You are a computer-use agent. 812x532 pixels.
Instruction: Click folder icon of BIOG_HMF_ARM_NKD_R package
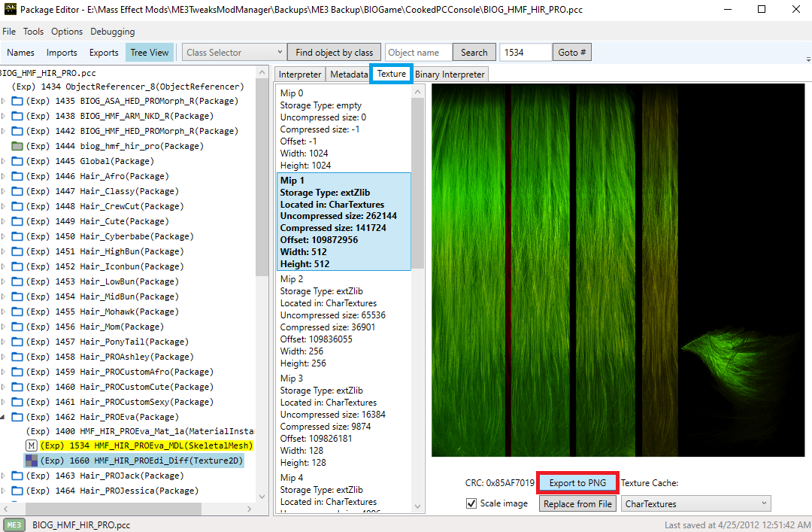17,116
